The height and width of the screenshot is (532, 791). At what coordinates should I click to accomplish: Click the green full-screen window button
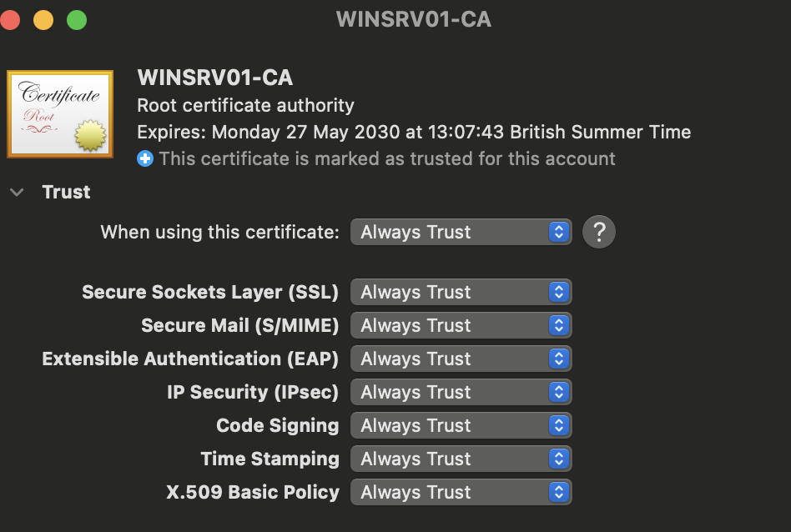(x=77, y=20)
